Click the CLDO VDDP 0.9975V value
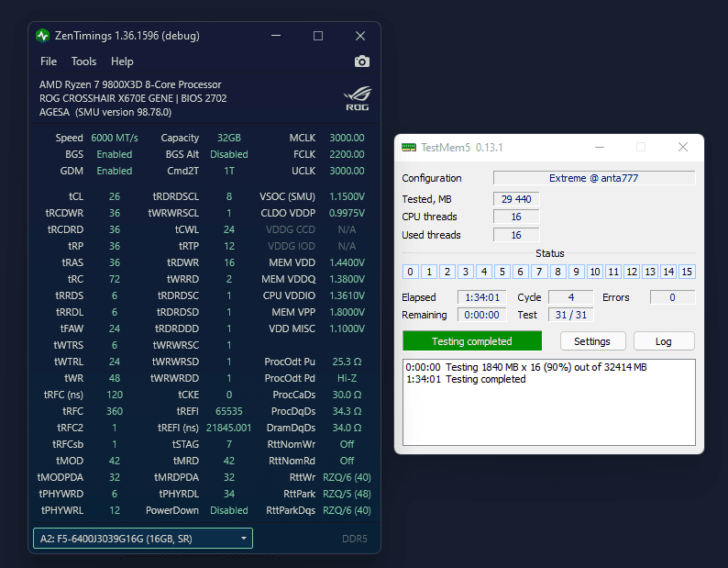 347,213
